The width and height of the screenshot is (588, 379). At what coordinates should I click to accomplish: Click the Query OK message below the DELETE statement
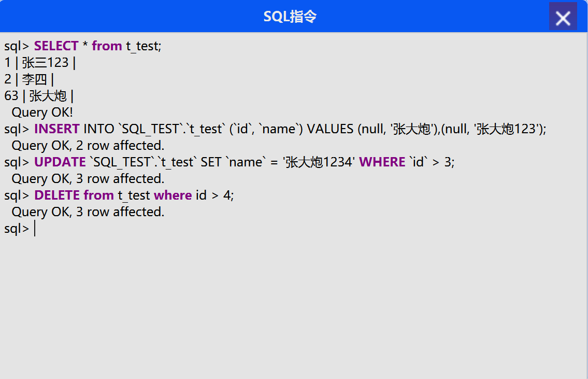[88, 212]
